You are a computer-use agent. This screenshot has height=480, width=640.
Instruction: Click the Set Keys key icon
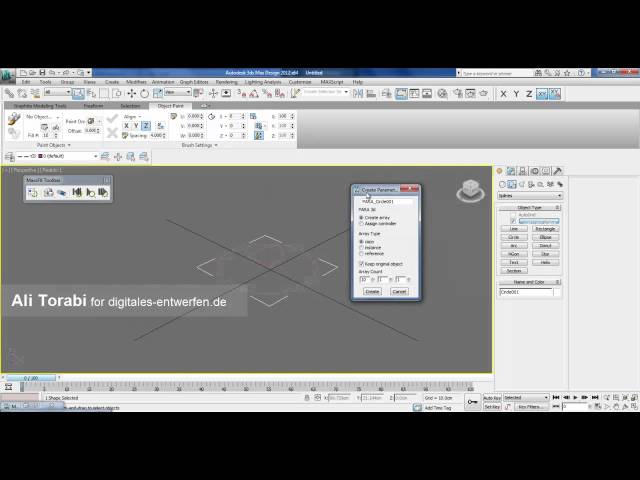coord(472,402)
